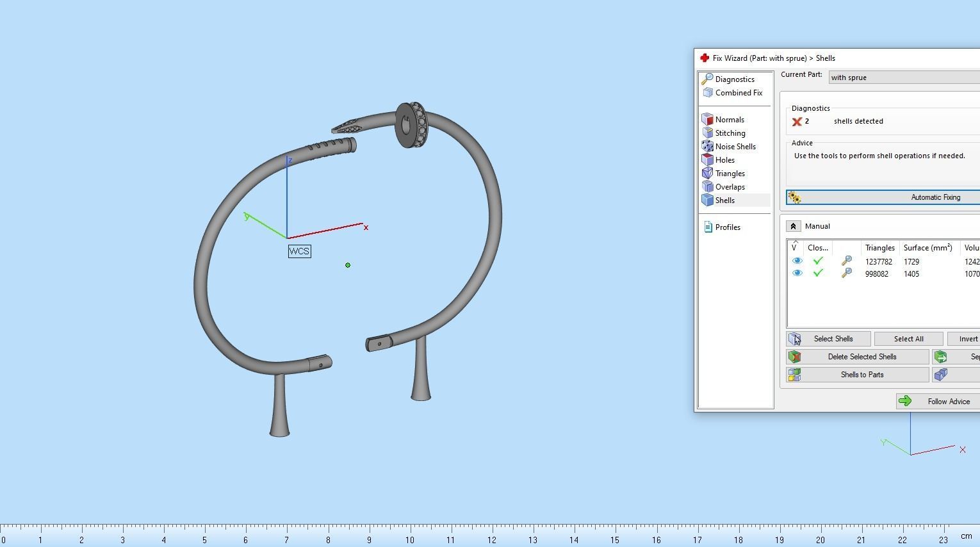Select surface value 1729 cell
This screenshot has height=547, width=980.
click(x=911, y=262)
